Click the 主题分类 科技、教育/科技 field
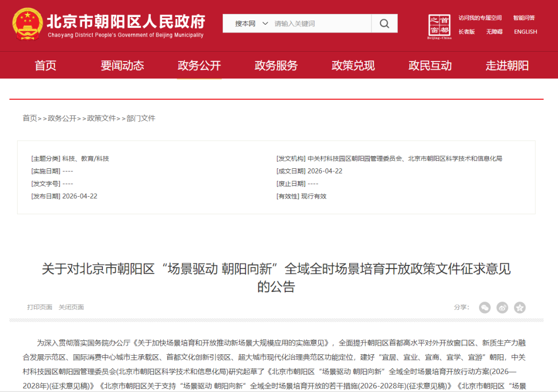This screenshot has width=558, height=392. pos(70,159)
